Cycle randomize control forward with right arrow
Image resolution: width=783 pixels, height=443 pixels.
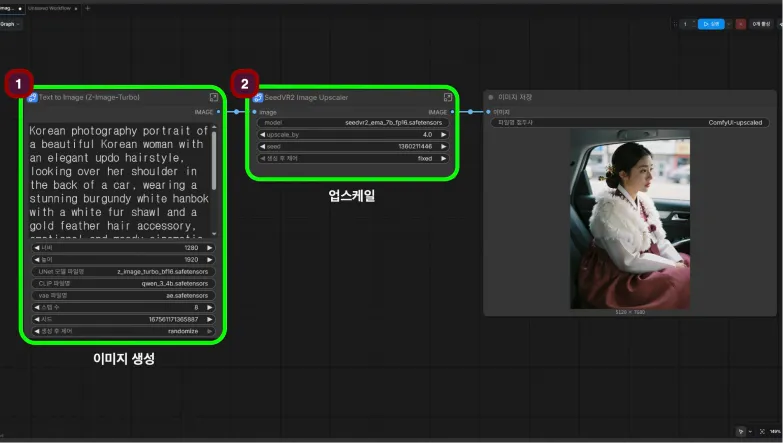click(210, 331)
